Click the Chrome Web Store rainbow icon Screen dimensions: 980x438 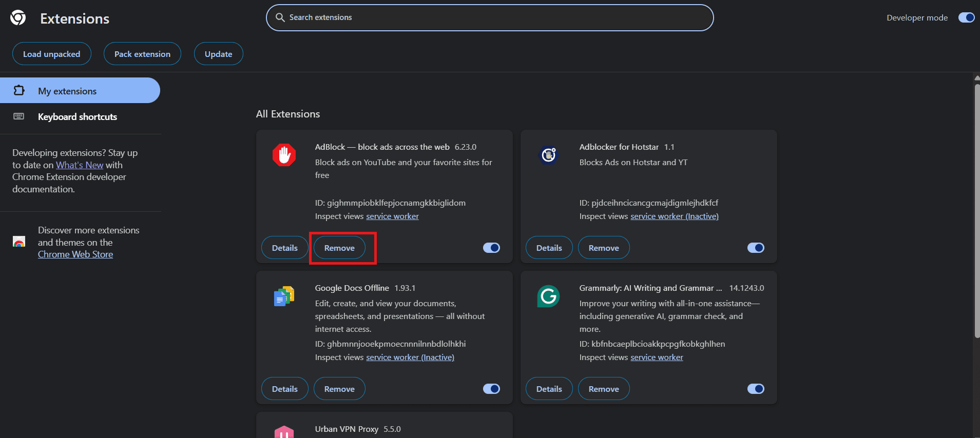[19, 242]
